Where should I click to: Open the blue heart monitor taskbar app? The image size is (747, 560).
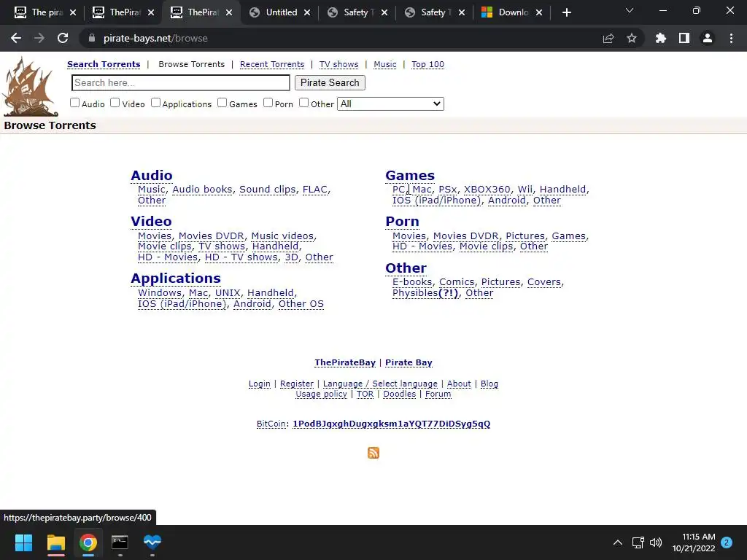coord(152,542)
